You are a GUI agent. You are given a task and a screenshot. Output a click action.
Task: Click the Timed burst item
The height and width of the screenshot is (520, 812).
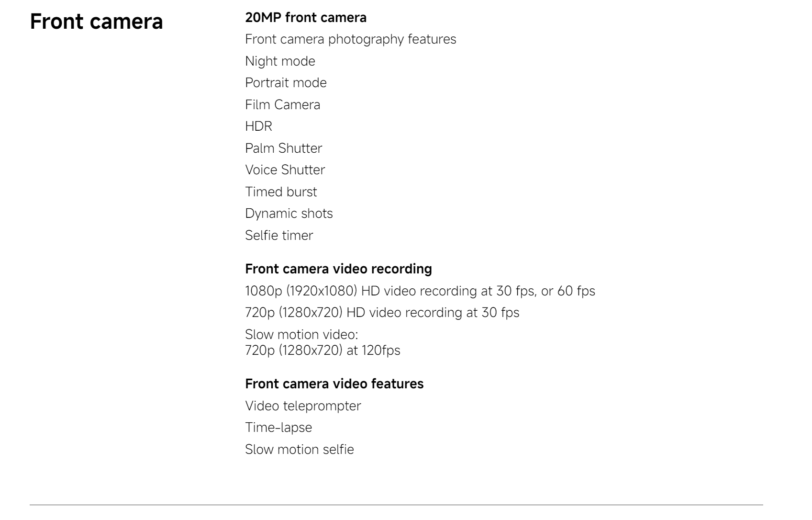tap(281, 192)
